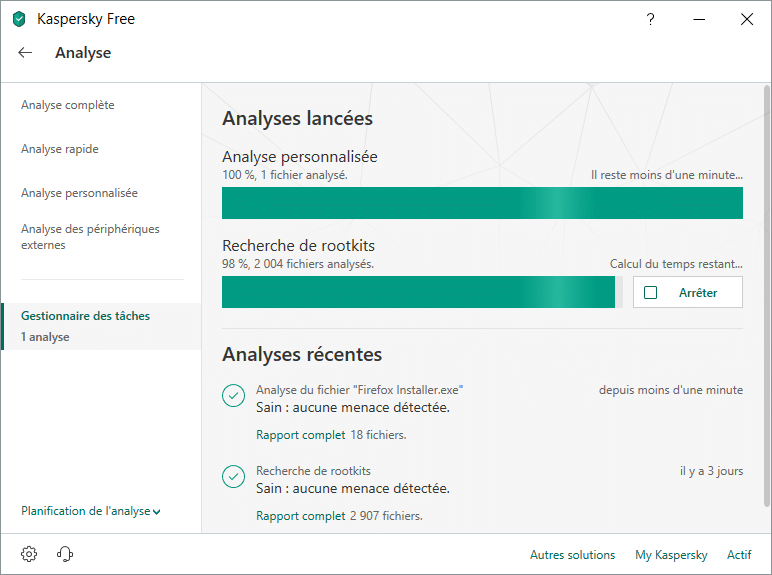Open Rapport complet for rootkits search
The height and width of the screenshot is (575, 772).
(300, 516)
